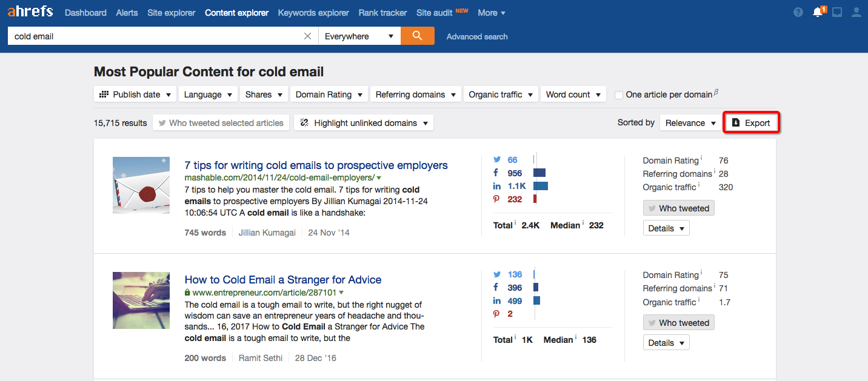868x381 pixels.
Task: Expand the Everywhere search scope dropdown
Action: coord(359,36)
